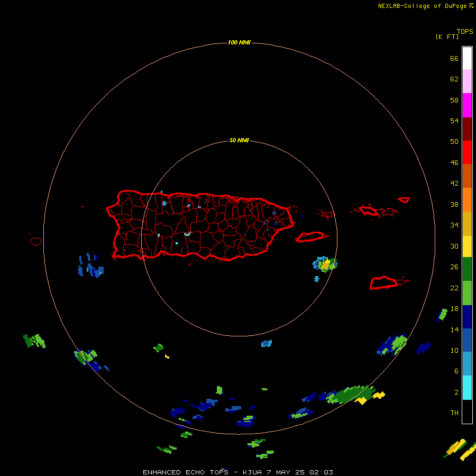Click the "NEXLAB-College of DuPage" credit text

pos(422,6)
